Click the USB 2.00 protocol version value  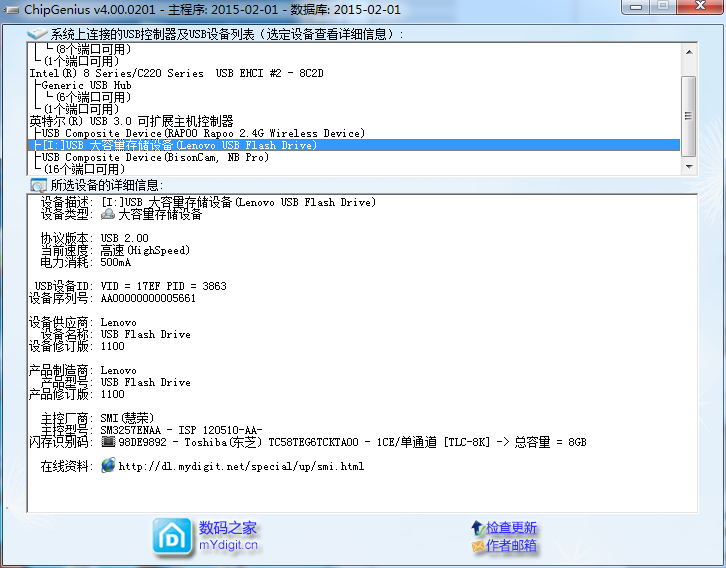(x=125, y=238)
